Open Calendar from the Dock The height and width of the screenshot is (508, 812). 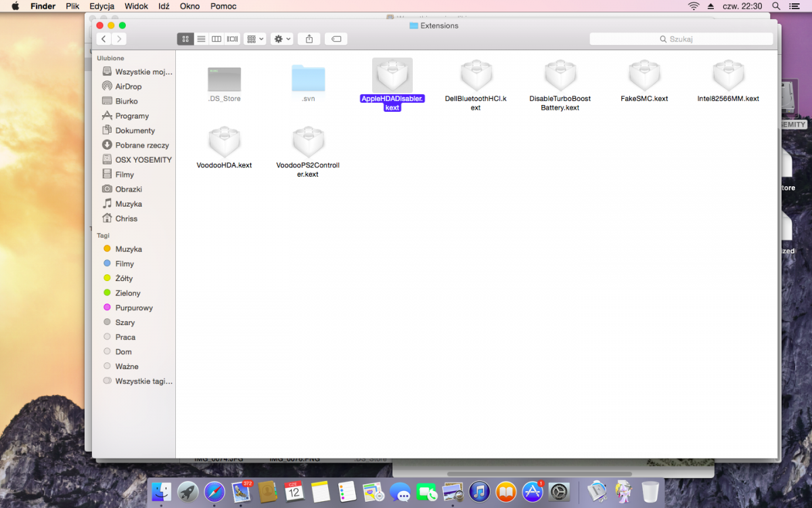(294, 491)
